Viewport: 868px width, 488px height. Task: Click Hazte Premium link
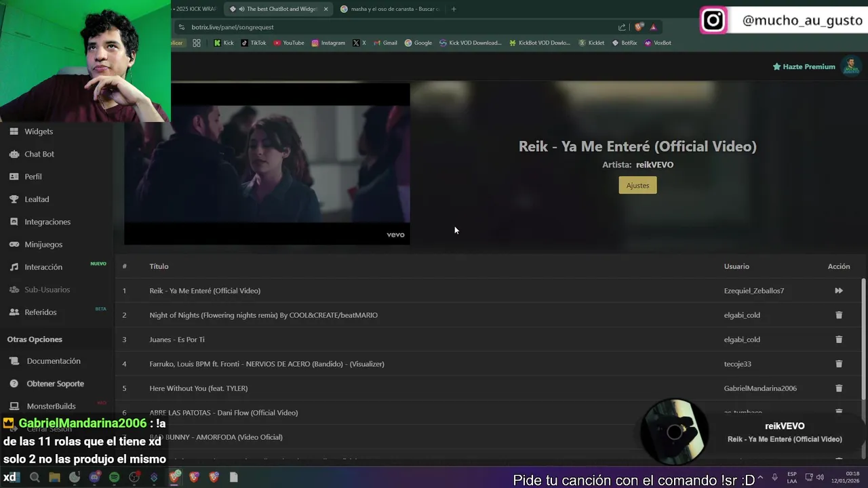click(x=804, y=66)
